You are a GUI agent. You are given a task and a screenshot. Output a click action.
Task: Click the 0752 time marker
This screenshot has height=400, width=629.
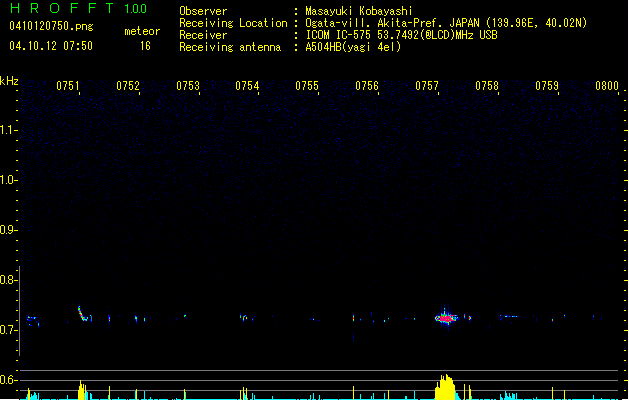tap(128, 86)
